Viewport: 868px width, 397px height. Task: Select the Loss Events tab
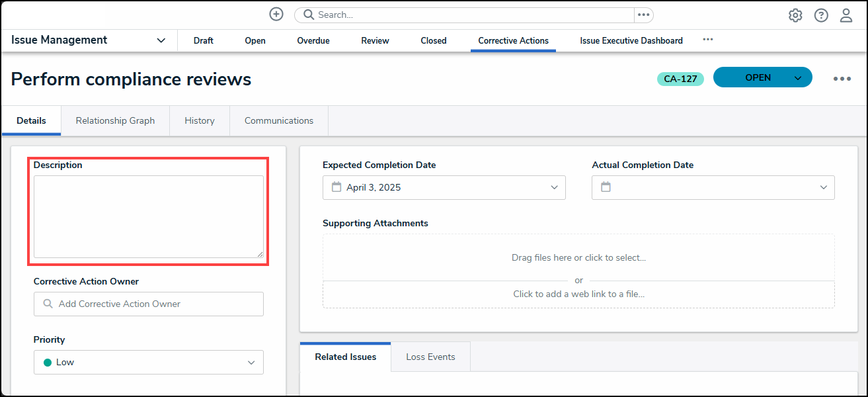[x=430, y=357]
